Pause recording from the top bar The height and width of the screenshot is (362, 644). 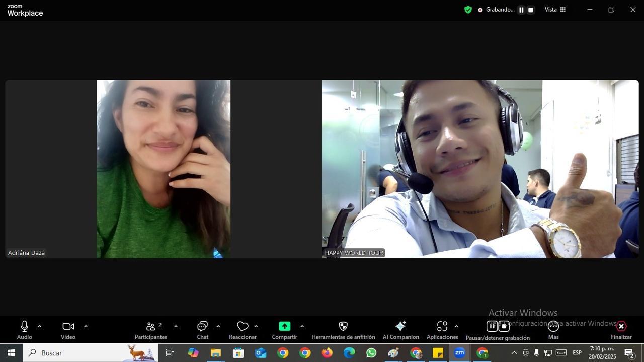(x=521, y=10)
